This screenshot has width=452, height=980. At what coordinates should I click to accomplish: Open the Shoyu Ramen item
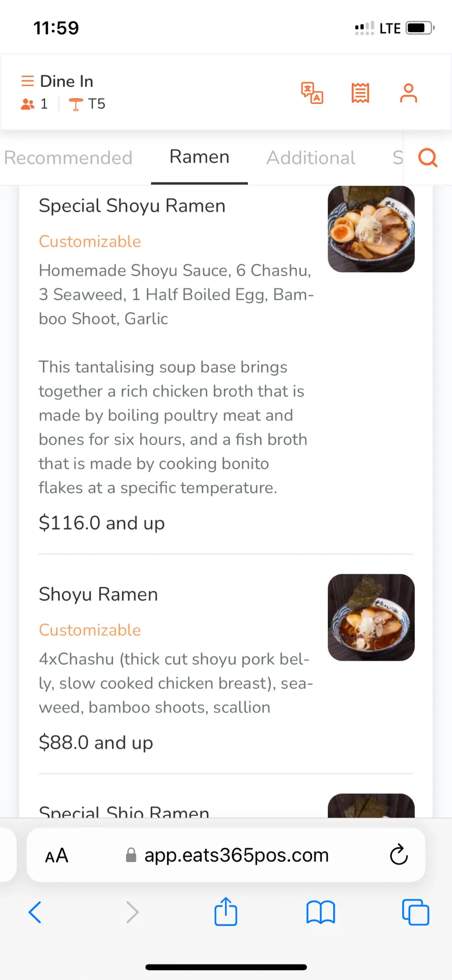[98, 594]
